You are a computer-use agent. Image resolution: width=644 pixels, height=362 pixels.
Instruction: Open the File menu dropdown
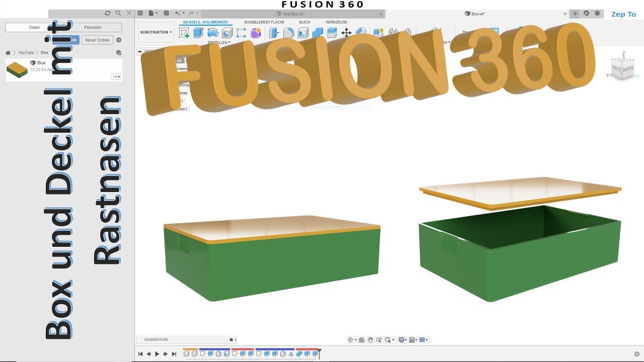coord(153,13)
